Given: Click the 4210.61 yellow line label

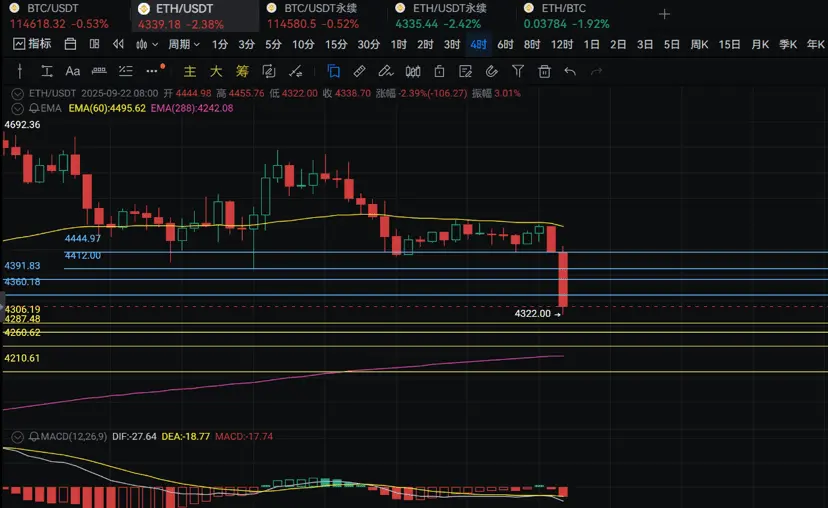Looking at the screenshot, I should click(x=22, y=358).
